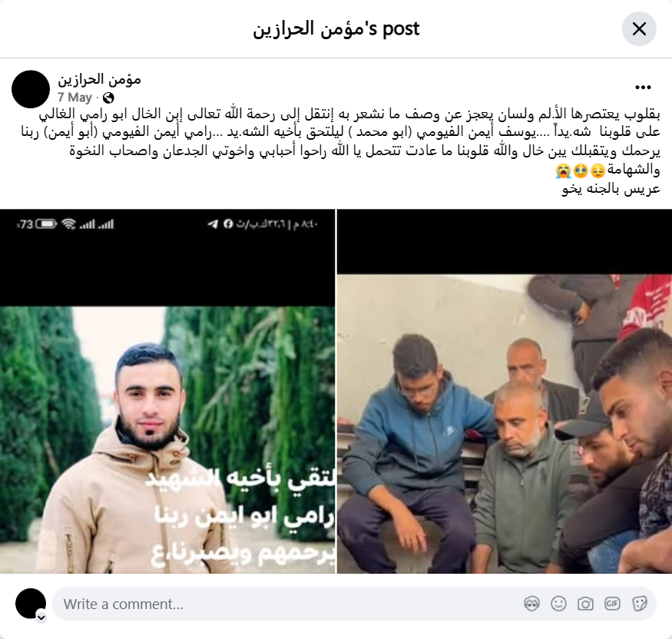
Task: Open the right photo of seated men
Action: [x=505, y=391]
